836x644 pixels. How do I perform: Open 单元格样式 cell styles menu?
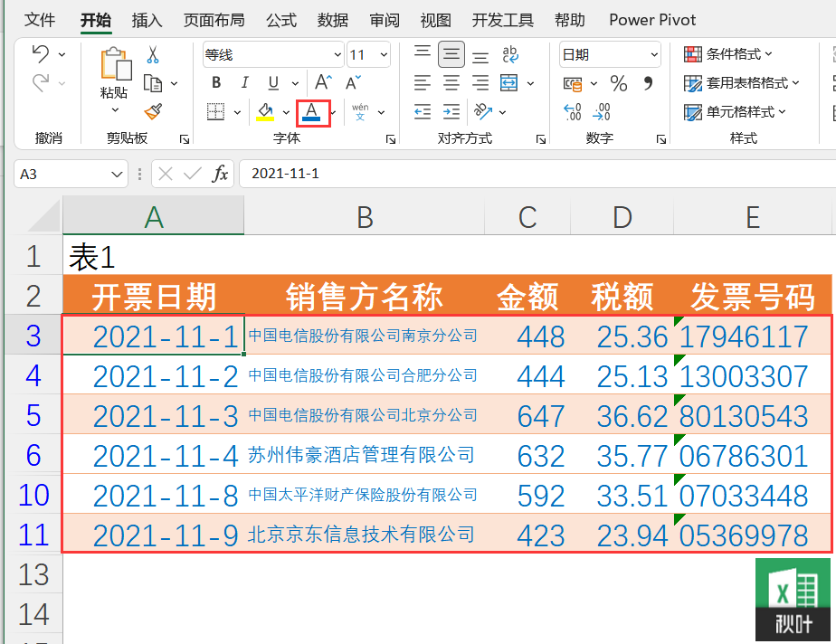[735, 111]
